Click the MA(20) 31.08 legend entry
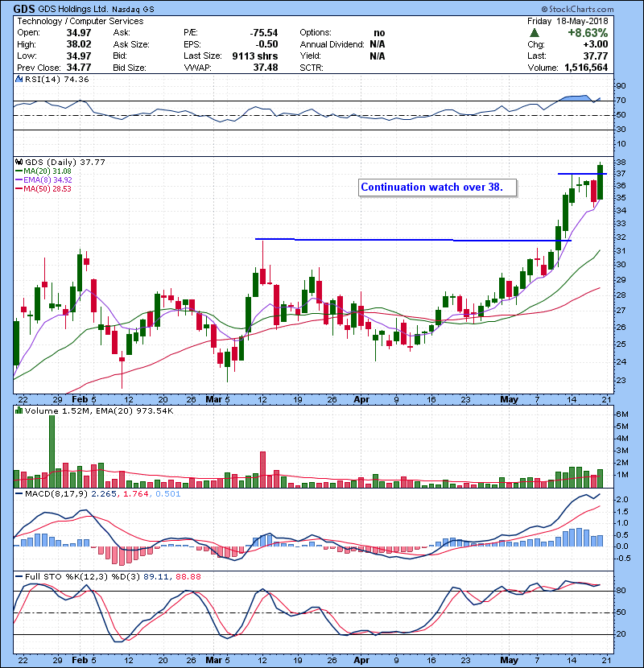644x668 pixels. (x=43, y=171)
